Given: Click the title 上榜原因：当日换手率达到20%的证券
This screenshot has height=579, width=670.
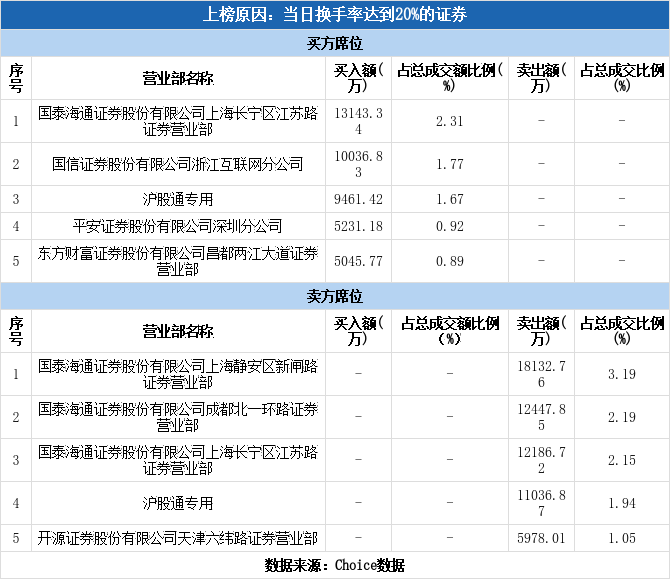Looking at the screenshot, I should coord(335,15).
